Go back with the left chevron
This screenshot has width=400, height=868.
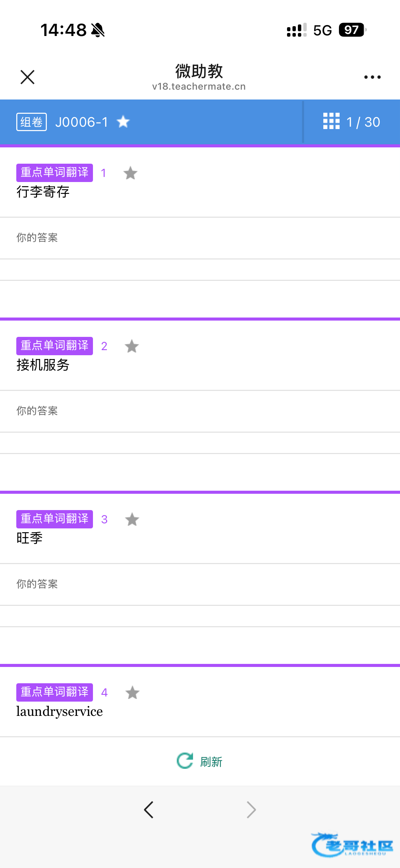pos(149,810)
